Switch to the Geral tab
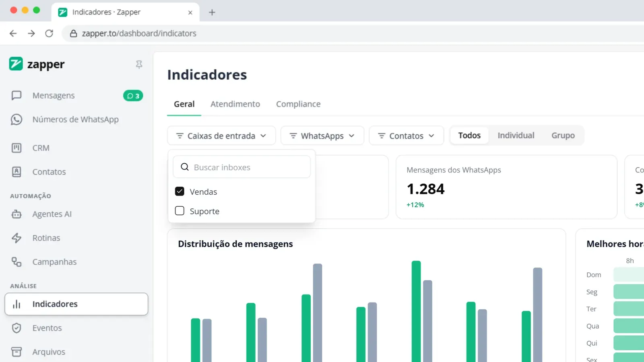 (x=184, y=104)
